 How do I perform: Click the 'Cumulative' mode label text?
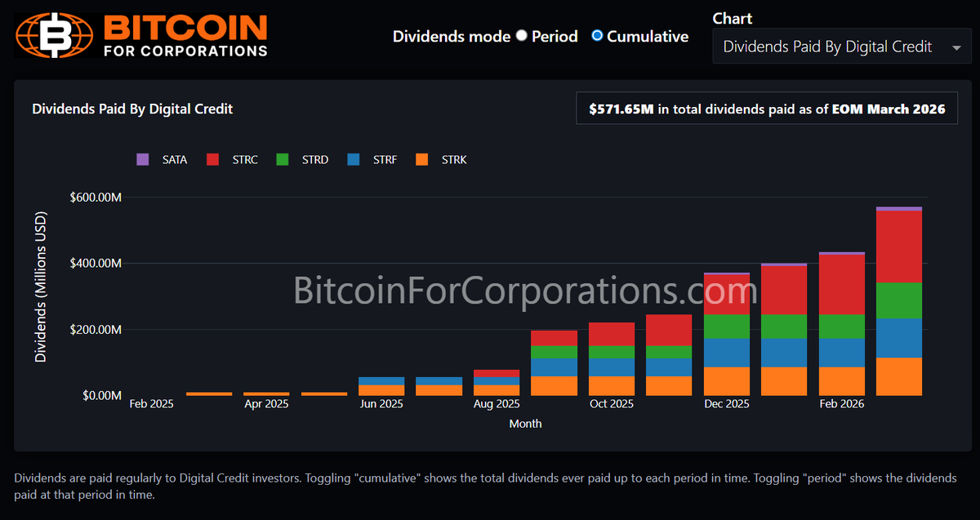click(648, 36)
